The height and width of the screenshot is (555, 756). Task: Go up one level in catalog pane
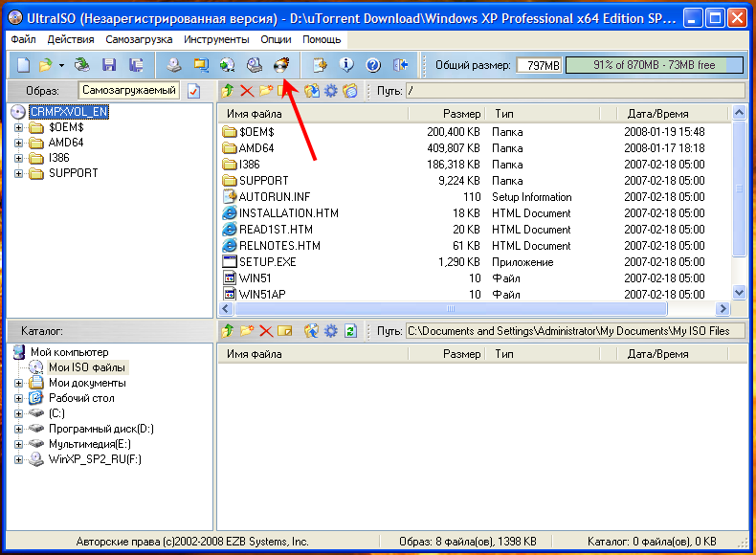(x=228, y=331)
